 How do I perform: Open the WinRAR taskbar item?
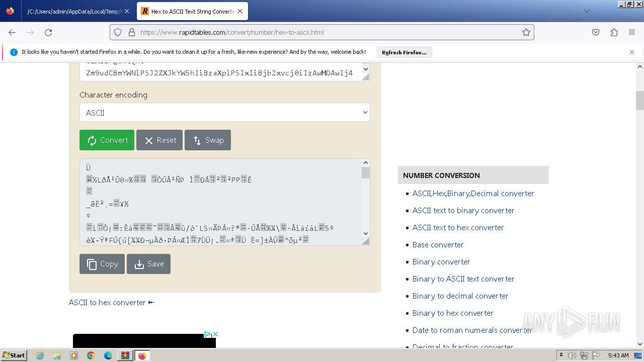[125, 355]
